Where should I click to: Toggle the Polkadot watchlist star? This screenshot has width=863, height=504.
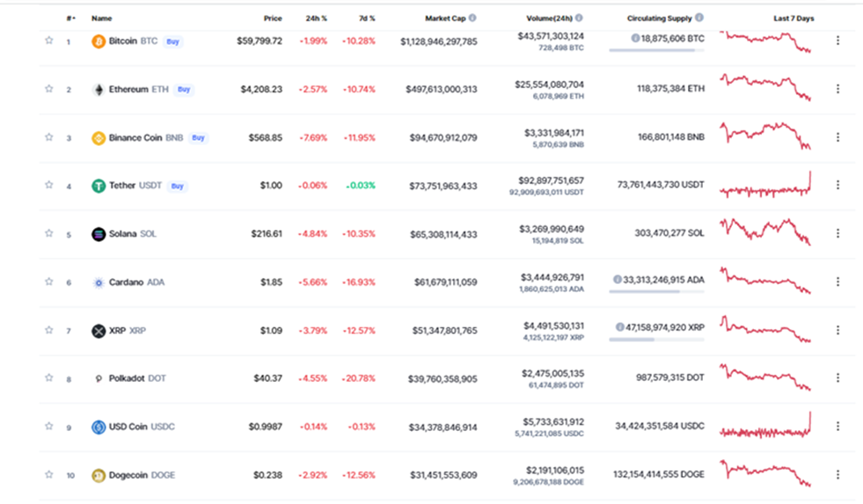point(49,378)
